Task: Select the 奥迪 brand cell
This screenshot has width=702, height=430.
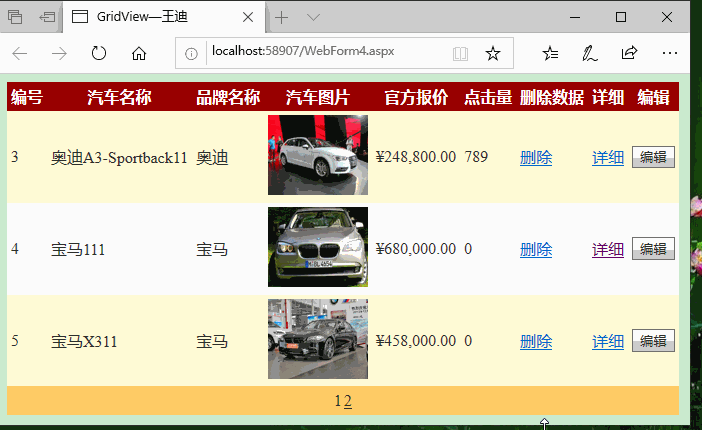Action: [x=212, y=158]
